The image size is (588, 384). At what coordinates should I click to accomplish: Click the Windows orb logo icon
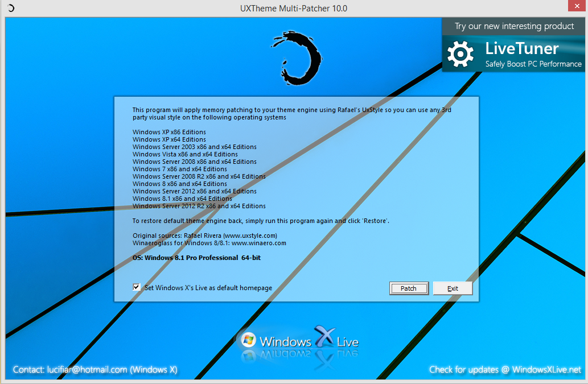(x=248, y=340)
